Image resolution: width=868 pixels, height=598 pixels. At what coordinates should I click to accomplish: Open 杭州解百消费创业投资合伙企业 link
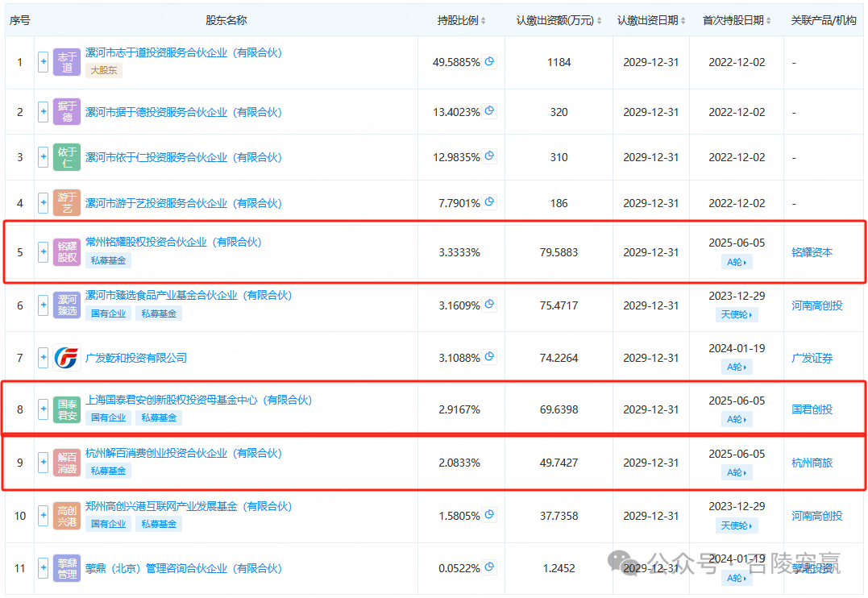(184, 453)
